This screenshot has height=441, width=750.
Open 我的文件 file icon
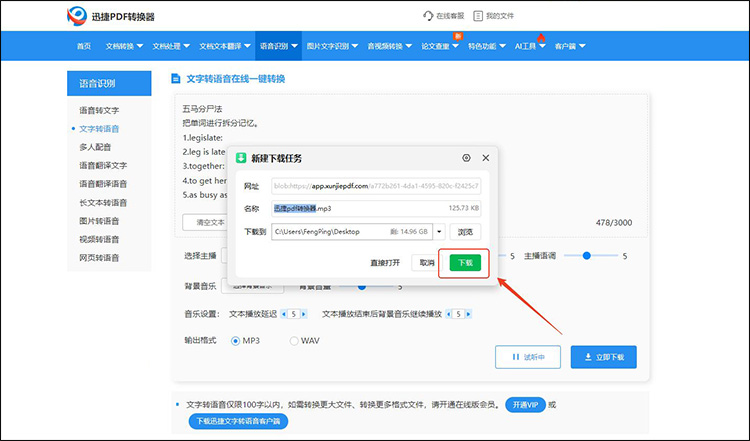tap(478, 16)
